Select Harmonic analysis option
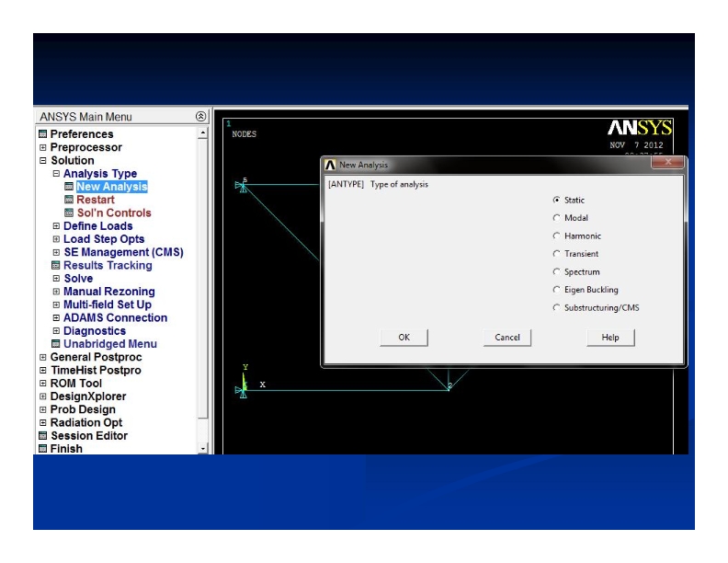The width and height of the screenshot is (728, 563). (x=557, y=236)
